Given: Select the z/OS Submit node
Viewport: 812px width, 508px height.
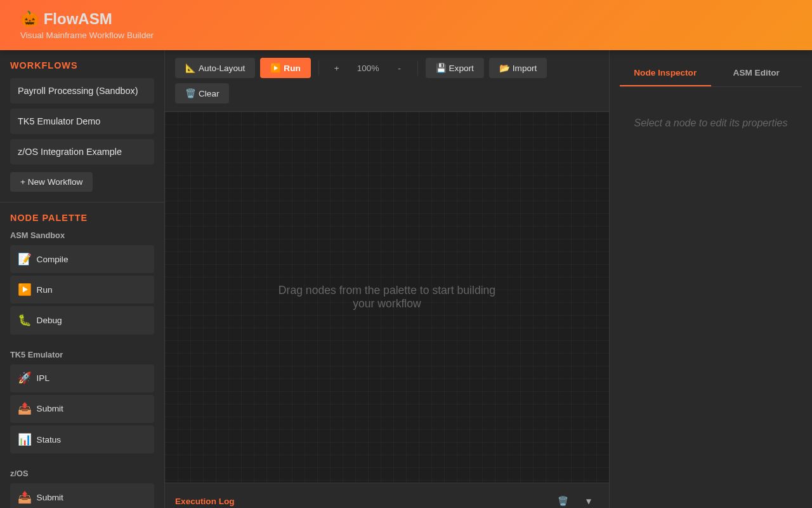Looking at the screenshot, I should pos(82,497).
